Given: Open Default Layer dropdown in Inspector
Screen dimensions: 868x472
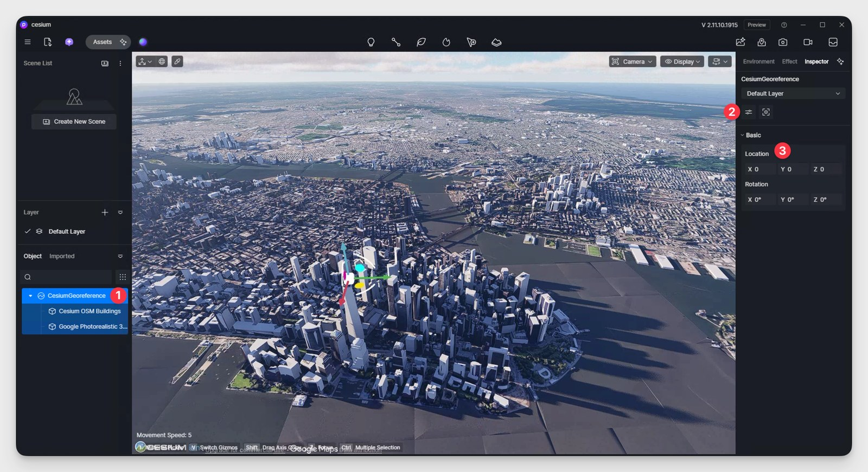Looking at the screenshot, I should coord(793,93).
